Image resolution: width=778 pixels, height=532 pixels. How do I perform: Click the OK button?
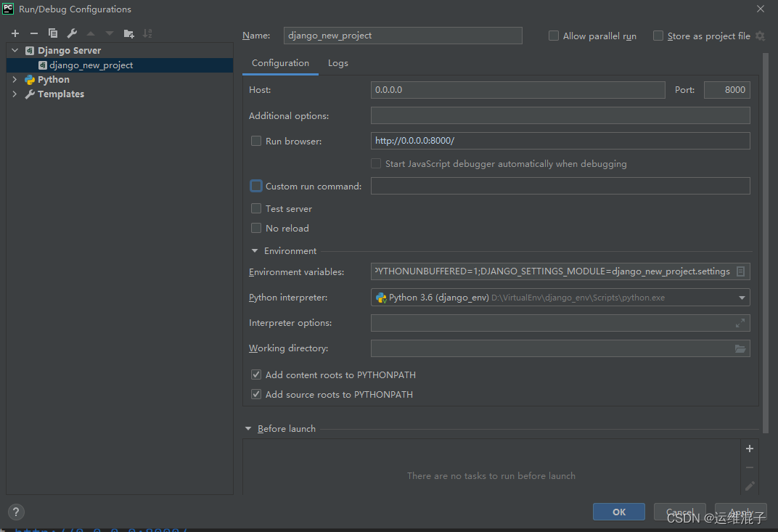[619, 512]
